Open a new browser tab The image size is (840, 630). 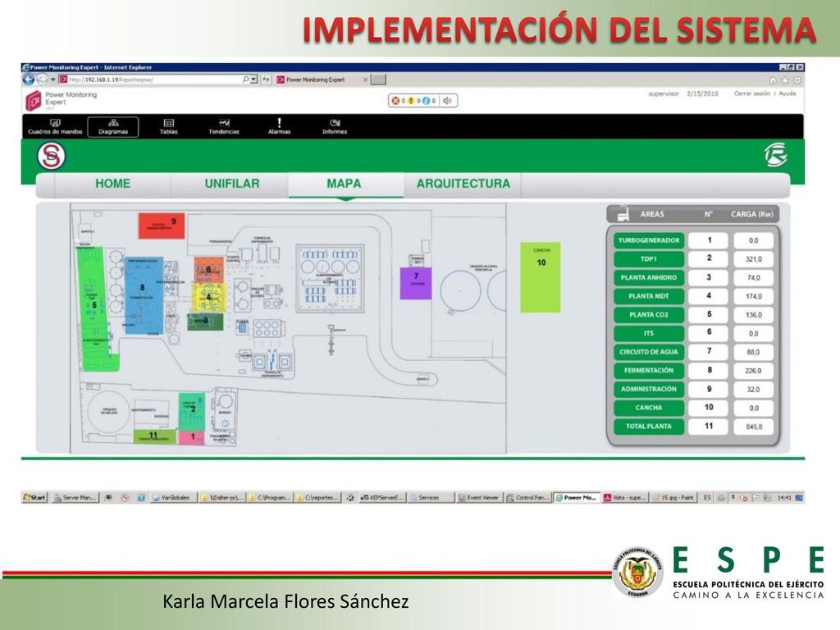[378, 80]
